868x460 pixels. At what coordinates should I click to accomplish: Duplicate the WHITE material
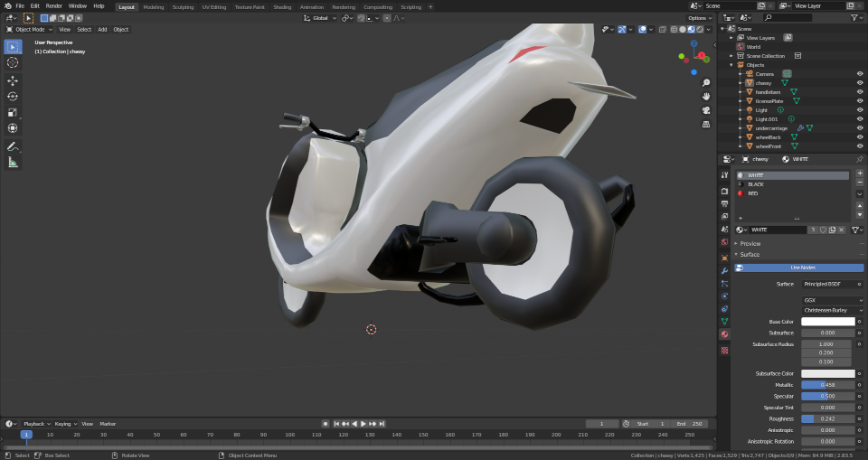click(832, 230)
